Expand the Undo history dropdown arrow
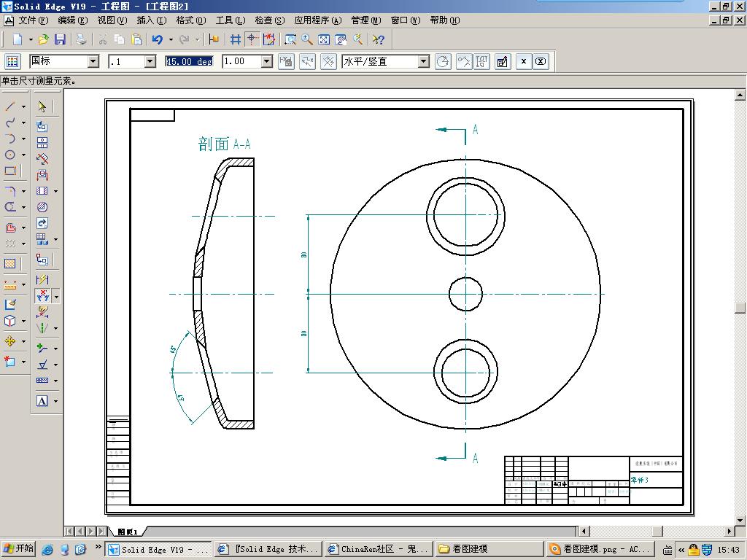The width and height of the screenshot is (747, 560). coord(171,39)
